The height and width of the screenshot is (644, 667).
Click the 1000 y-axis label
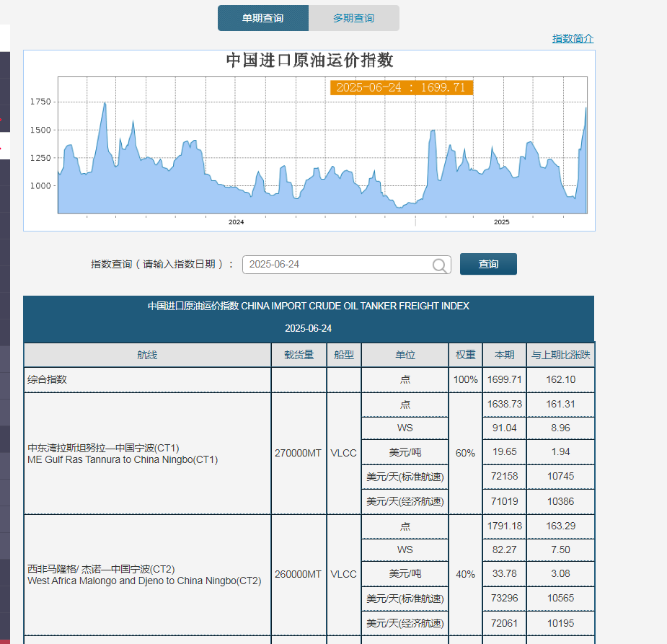[x=40, y=186]
